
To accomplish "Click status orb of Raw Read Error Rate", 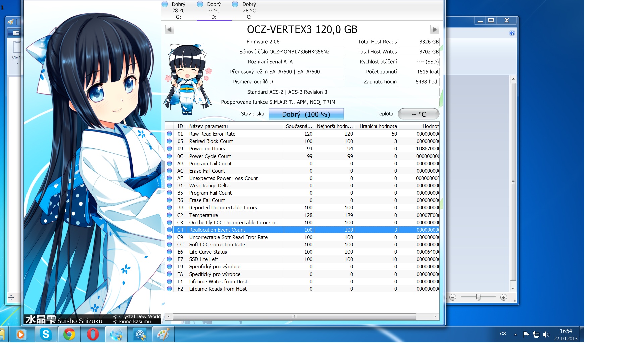I will click(169, 134).
